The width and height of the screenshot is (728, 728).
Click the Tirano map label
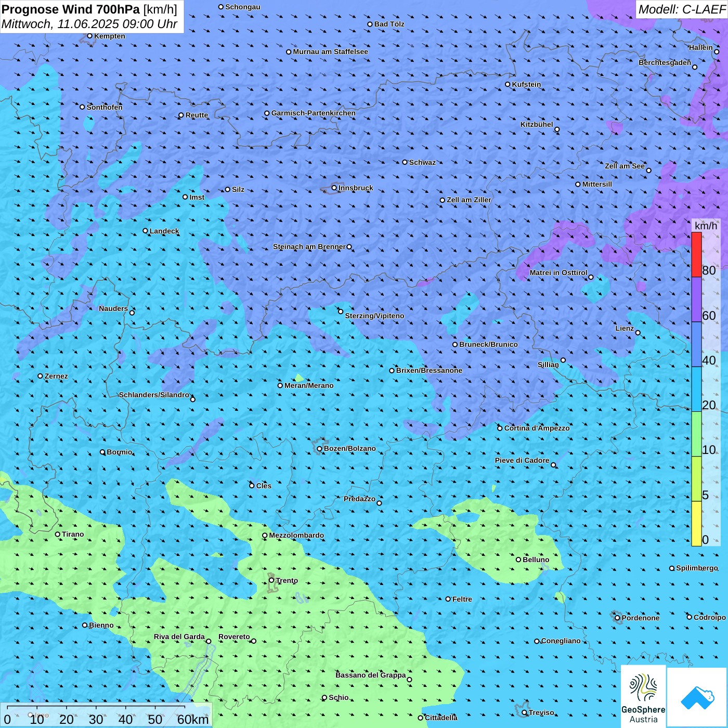pyautogui.click(x=73, y=534)
